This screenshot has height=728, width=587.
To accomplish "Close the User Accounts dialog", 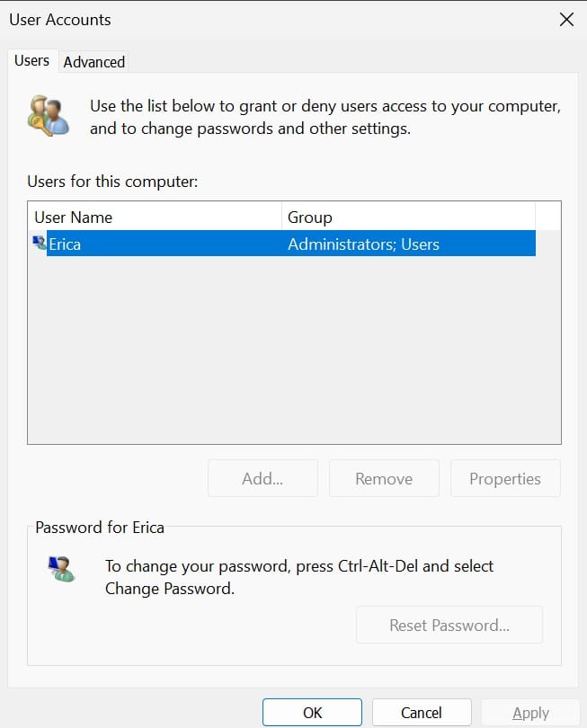I will [x=566, y=20].
